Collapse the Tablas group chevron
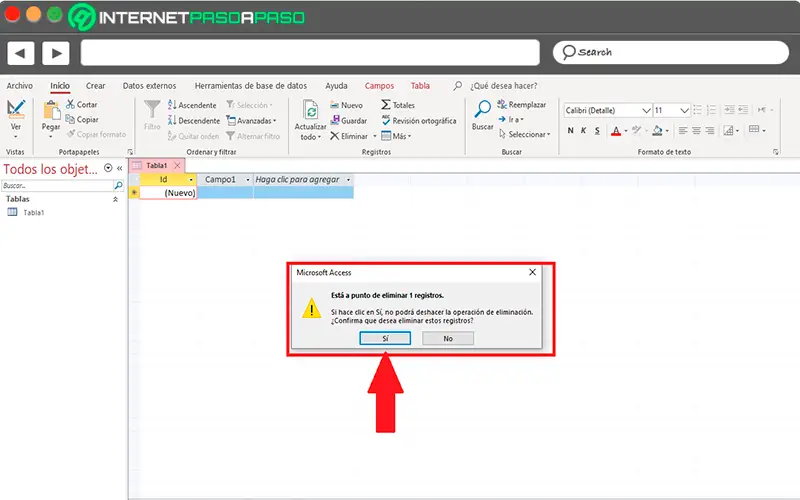This screenshot has width=800, height=500. [115, 199]
